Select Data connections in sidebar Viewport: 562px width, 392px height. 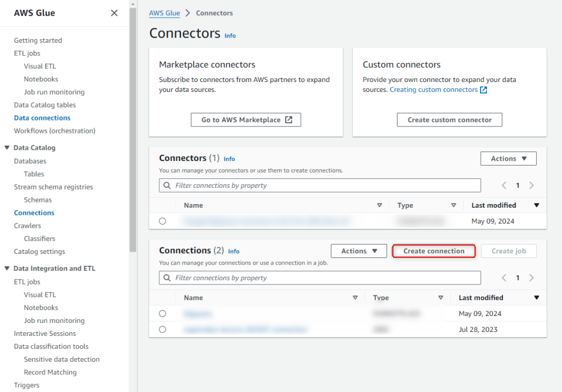click(42, 118)
